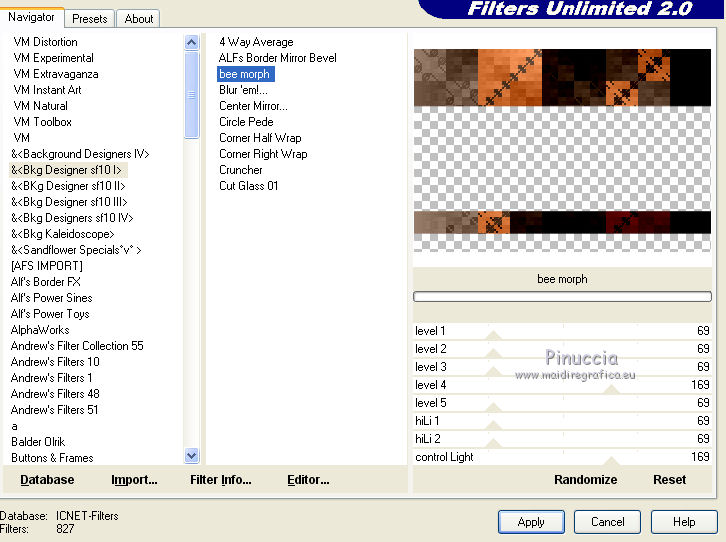Open the About tab

pyautogui.click(x=138, y=19)
